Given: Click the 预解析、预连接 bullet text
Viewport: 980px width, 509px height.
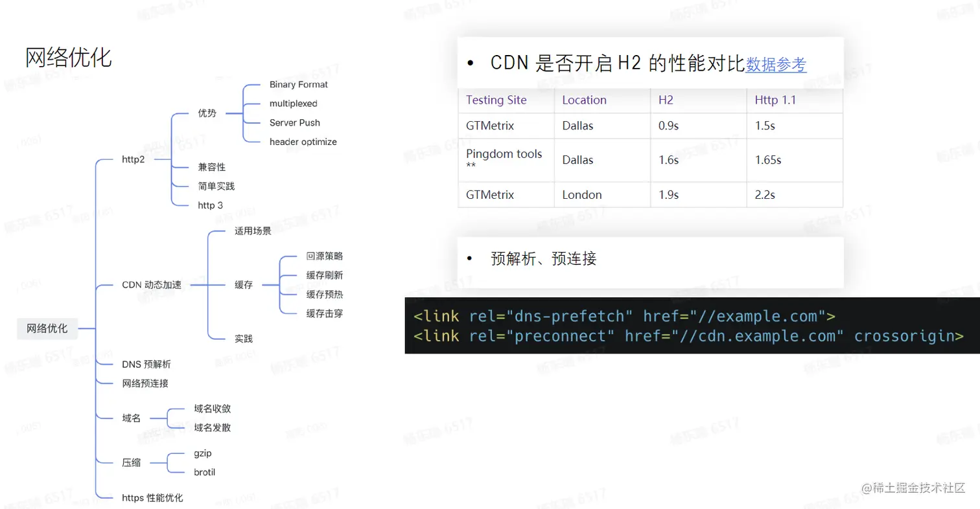Looking at the screenshot, I should tap(544, 259).
